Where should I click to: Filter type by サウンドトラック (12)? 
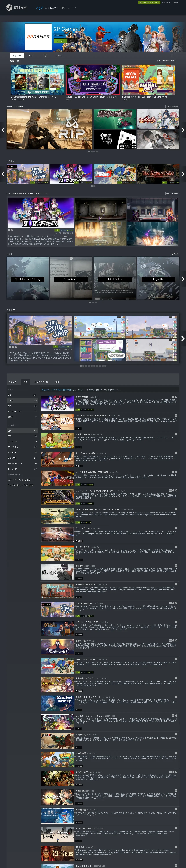tap(22, 411)
